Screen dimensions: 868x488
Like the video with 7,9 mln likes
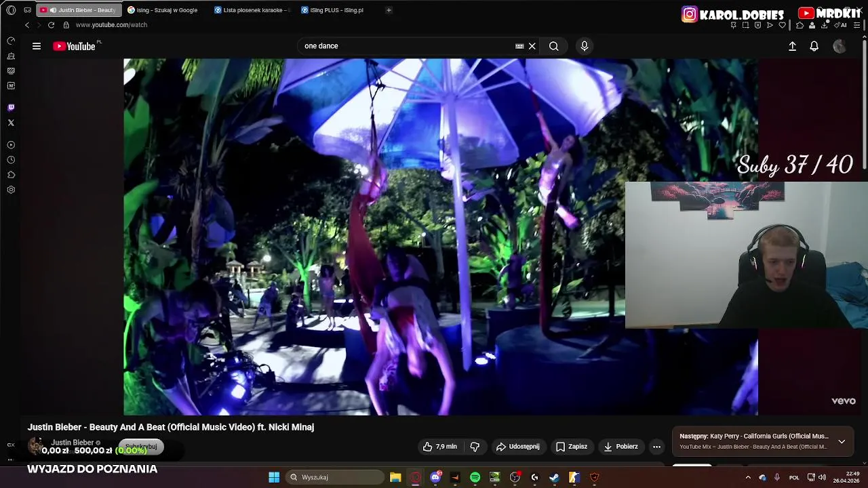(x=439, y=447)
